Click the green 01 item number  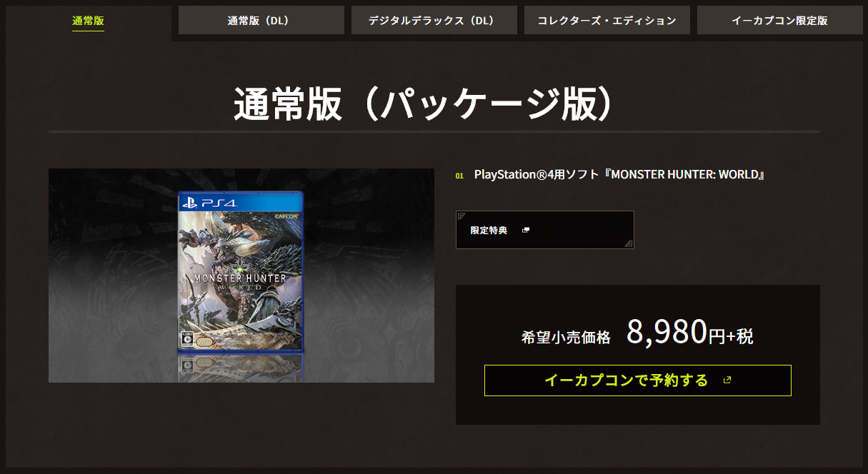(459, 176)
